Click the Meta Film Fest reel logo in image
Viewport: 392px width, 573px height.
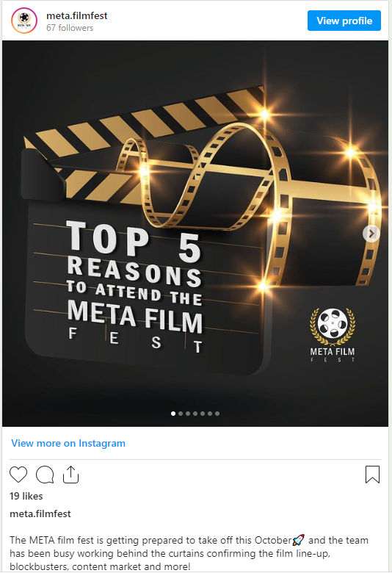(333, 335)
